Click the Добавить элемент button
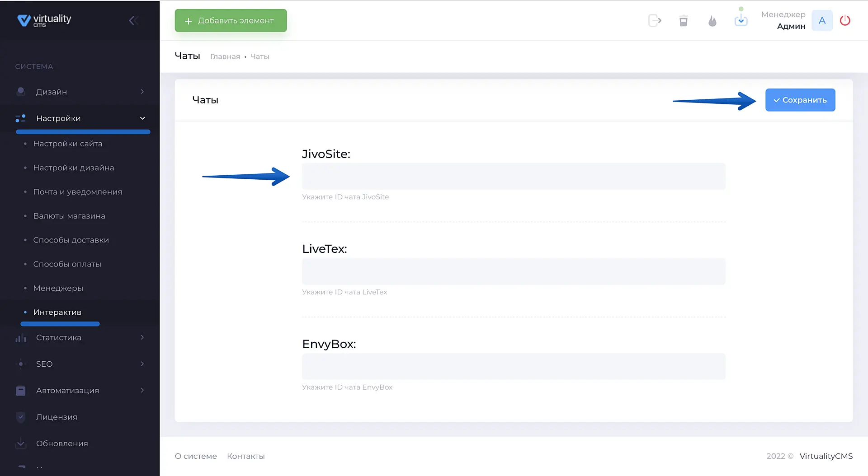The width and height of the screenshot is (868, 476). (x=231, y=21)
